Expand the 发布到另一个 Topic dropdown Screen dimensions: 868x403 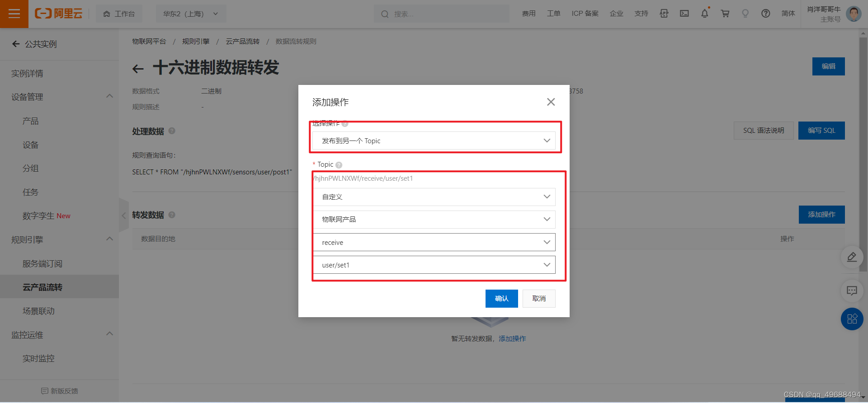[434, 141]
